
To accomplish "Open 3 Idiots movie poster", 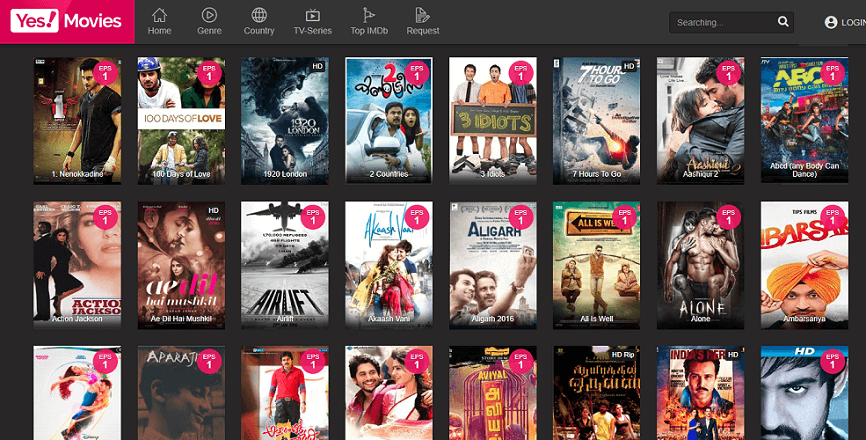I will (493, 120).
